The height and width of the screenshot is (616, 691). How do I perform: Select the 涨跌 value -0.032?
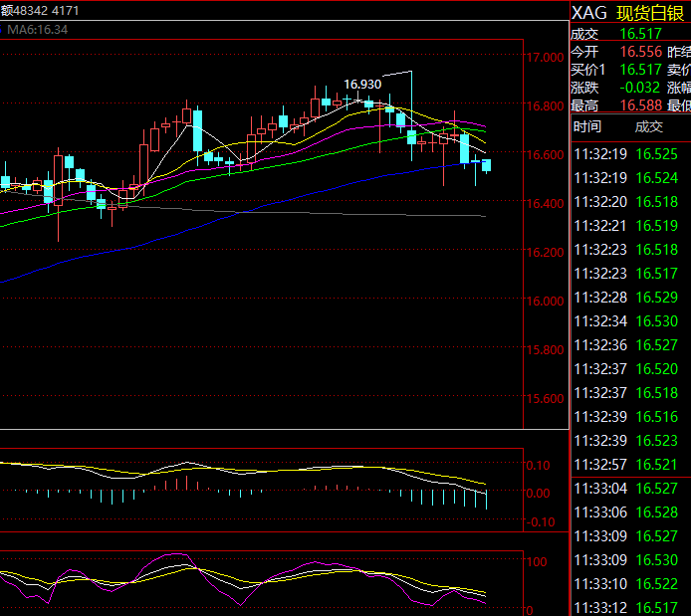click(x=639, y=88)
